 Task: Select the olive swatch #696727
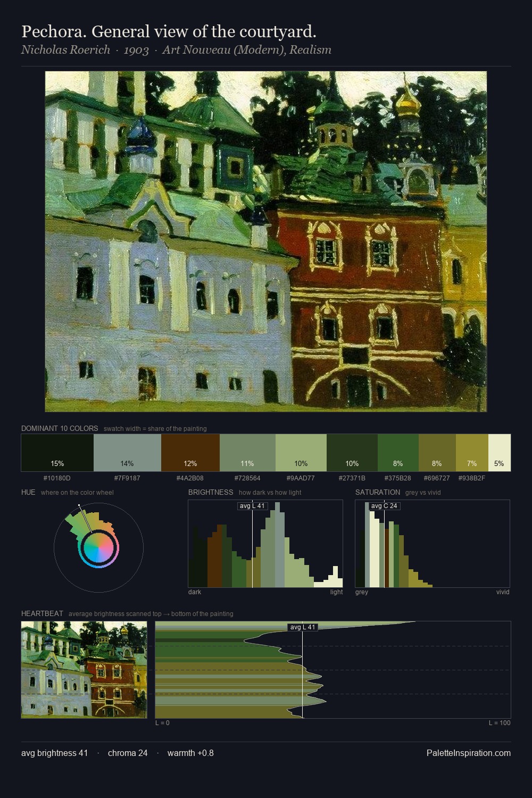437,453
